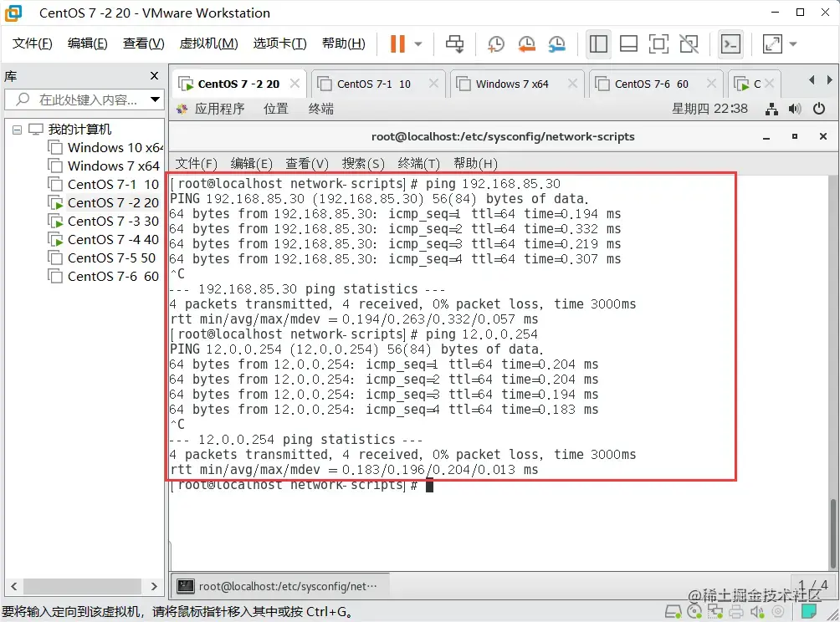Open the guest power menu icon
The width and height of the screenshot is (840, 622).
tap(818, 110)
